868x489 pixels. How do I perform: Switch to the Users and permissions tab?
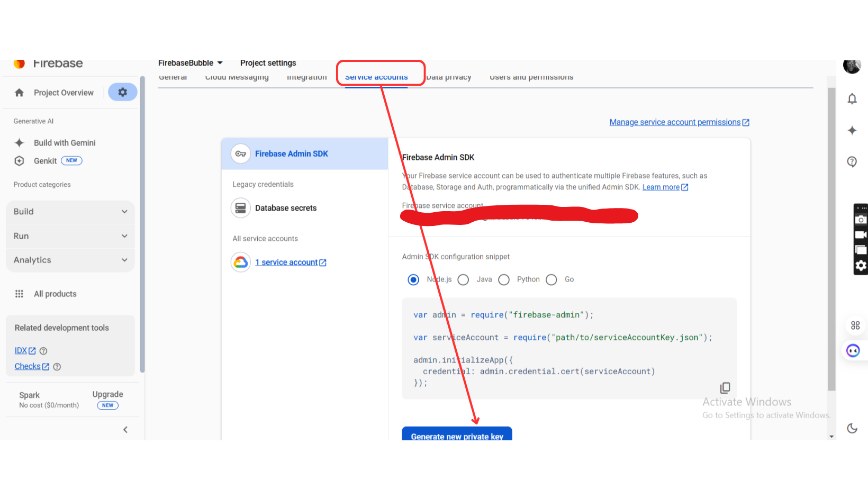[531, 77]
